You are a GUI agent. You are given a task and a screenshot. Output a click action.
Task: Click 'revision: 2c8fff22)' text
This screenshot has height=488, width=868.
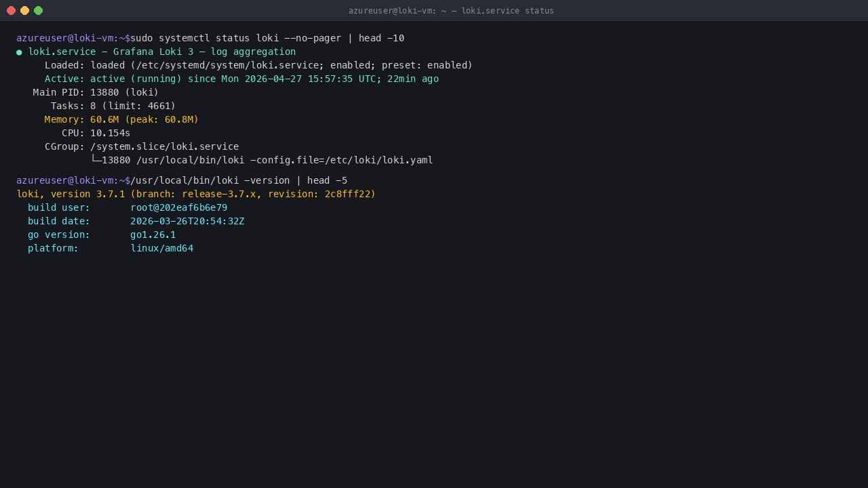click(x=321, y=194)
